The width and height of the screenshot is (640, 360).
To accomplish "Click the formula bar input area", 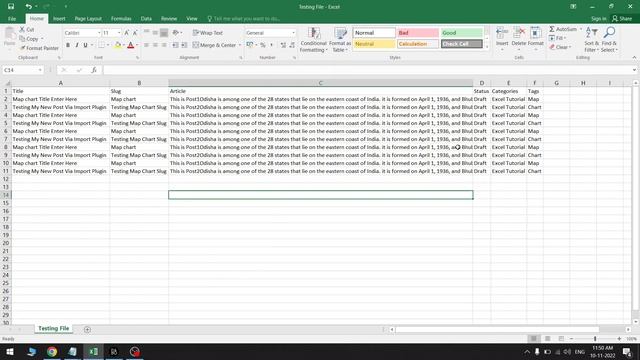I will point(367,70).
